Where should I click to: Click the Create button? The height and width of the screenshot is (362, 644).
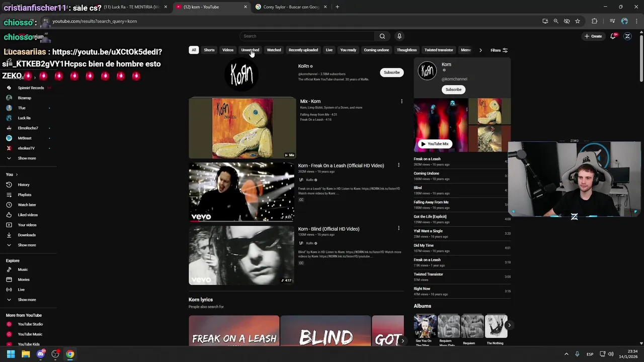[x=593, y=36]
